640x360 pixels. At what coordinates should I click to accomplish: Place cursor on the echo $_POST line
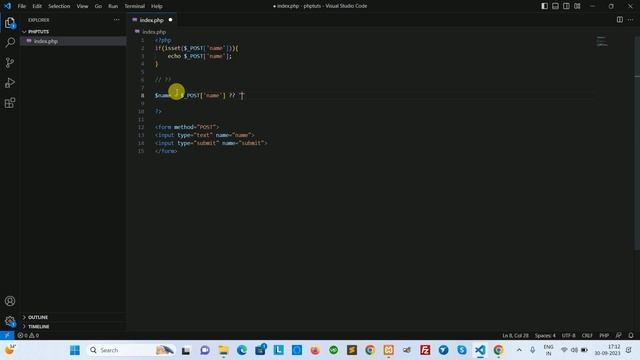click(x=199, y=56)
